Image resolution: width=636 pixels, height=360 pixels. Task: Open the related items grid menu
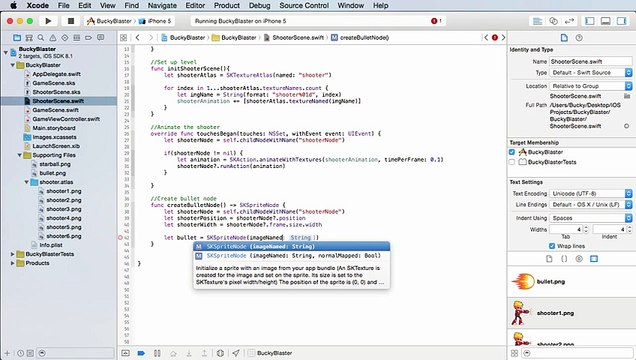124,38
